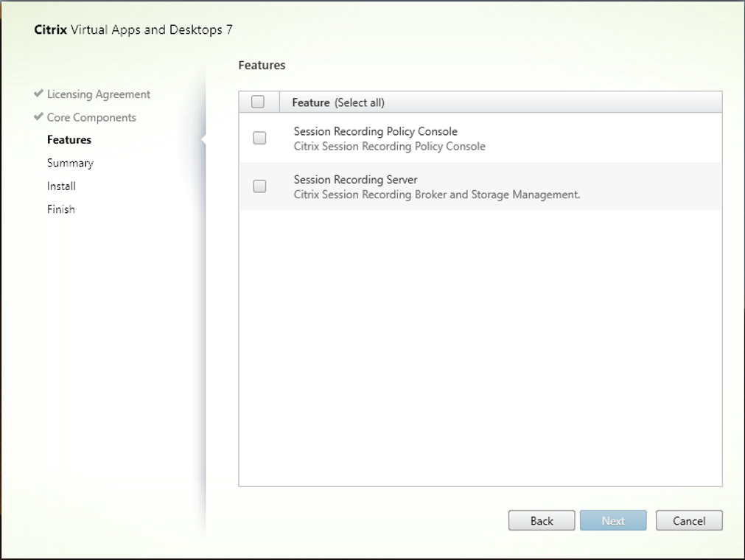The height and width of the screenshot is (560, 745).
Task: Click the Features page heading
Action: tap(262, 65)
